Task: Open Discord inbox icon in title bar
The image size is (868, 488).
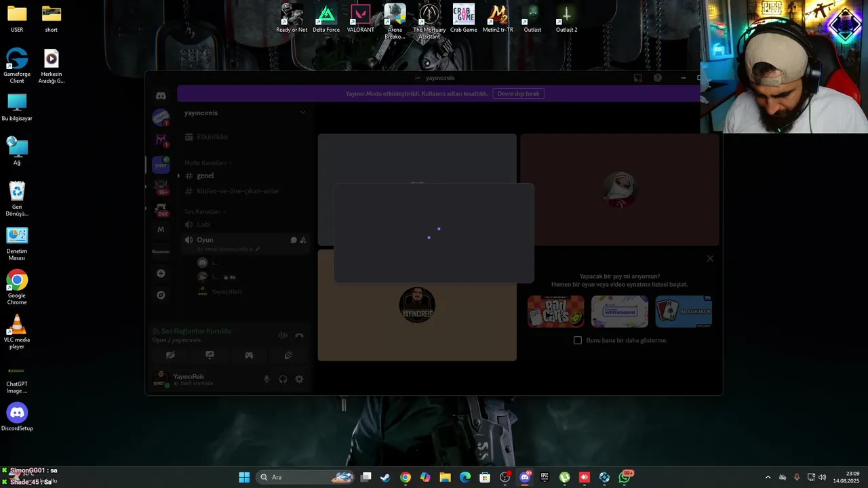Action: point(638,78)
